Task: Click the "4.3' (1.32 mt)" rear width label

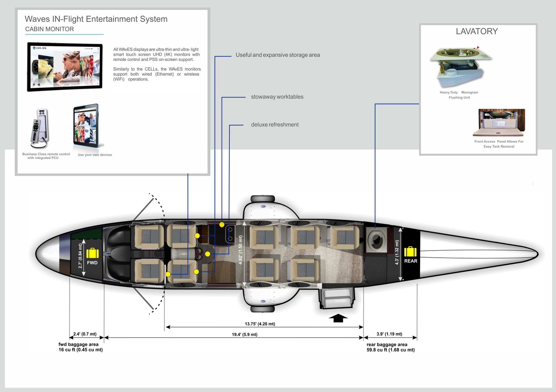Action: click(x=397, y=252)
